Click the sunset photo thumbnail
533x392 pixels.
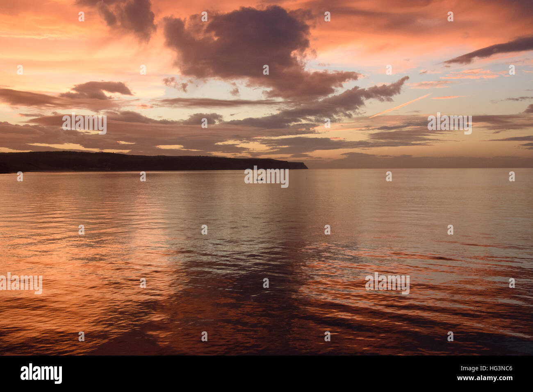click(266, 178)
